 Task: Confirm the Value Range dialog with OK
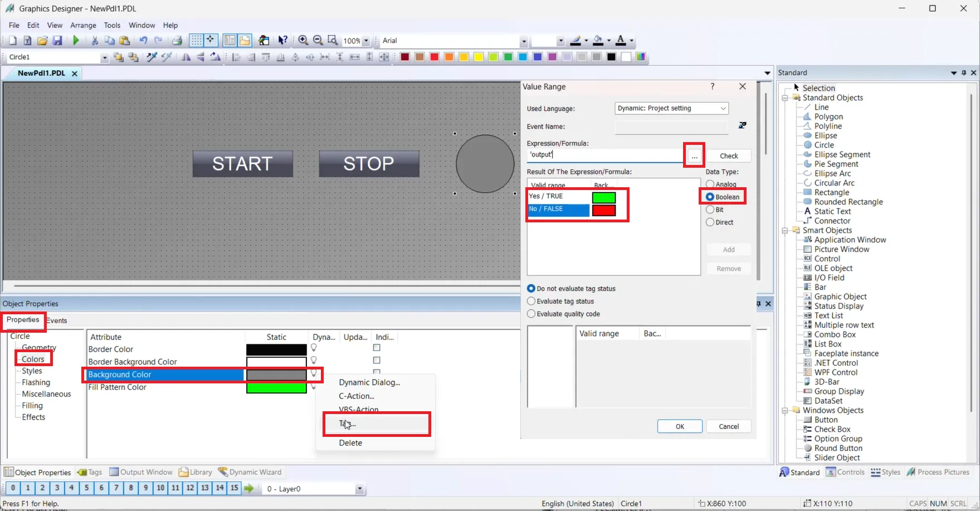click(679, 426)
